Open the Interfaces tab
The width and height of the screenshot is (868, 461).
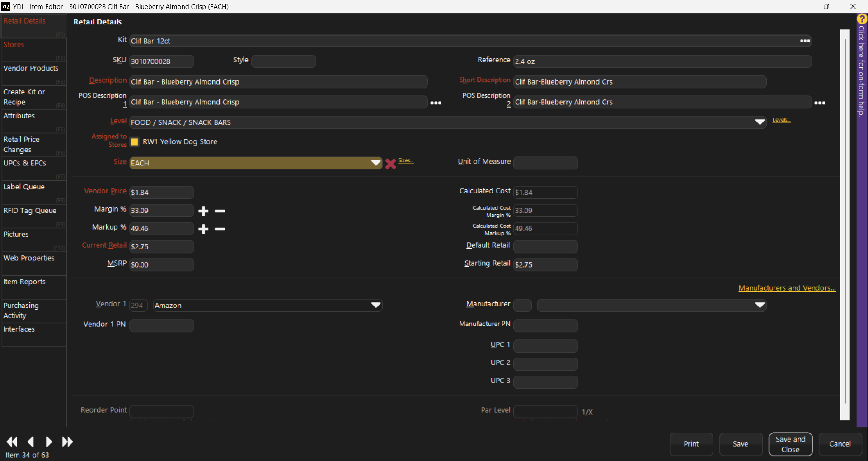click(34, 334)
